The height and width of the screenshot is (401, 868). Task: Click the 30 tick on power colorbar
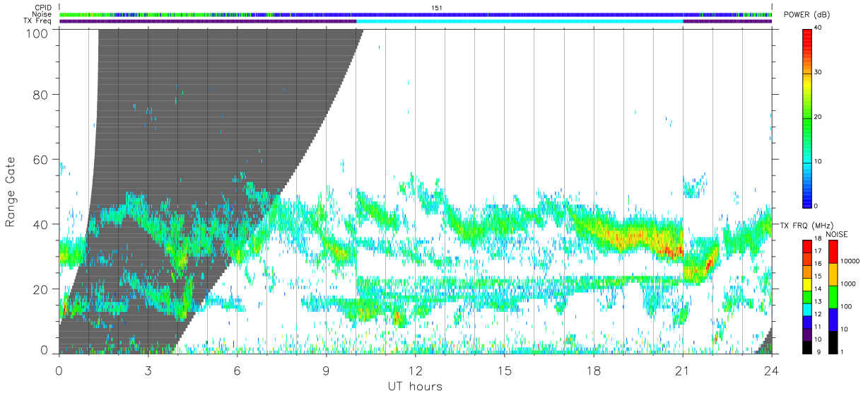coord(818,73)
